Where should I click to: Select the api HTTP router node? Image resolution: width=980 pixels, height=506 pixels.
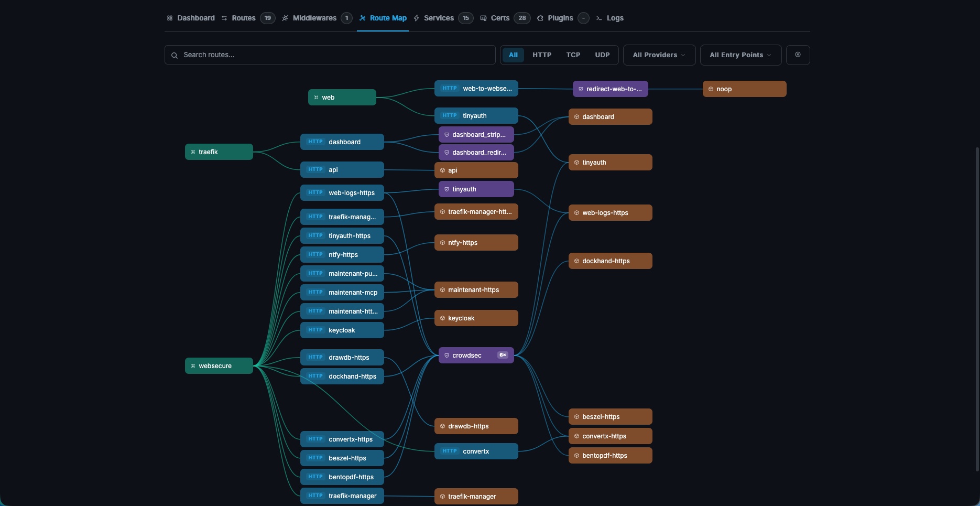[x=342, y=169]
